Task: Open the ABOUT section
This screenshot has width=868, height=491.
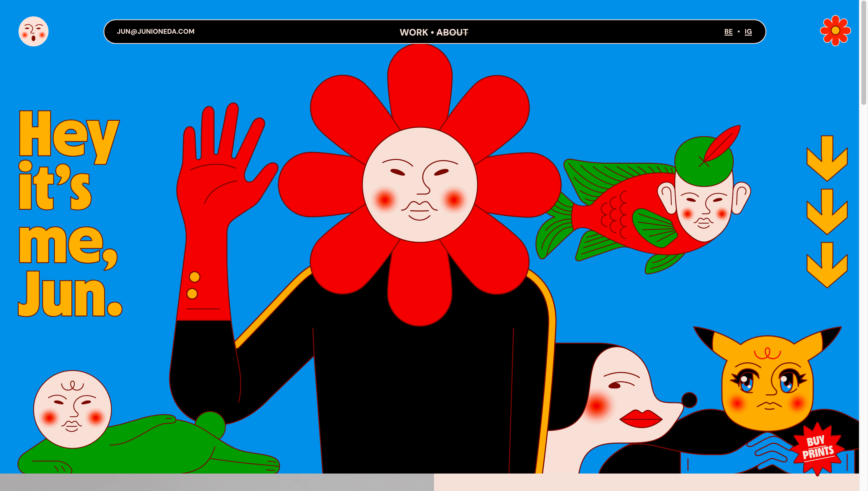Action: tap(452, 32)
